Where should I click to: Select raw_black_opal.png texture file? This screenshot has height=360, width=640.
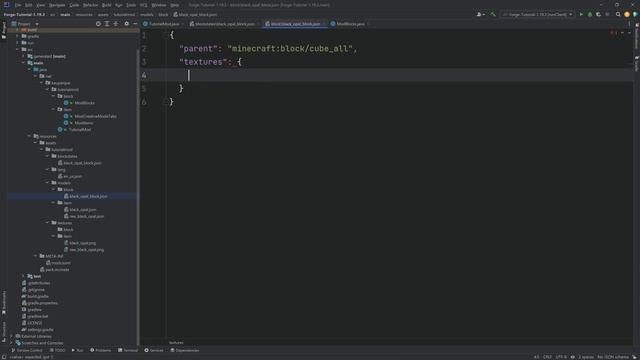pos(87,250)
